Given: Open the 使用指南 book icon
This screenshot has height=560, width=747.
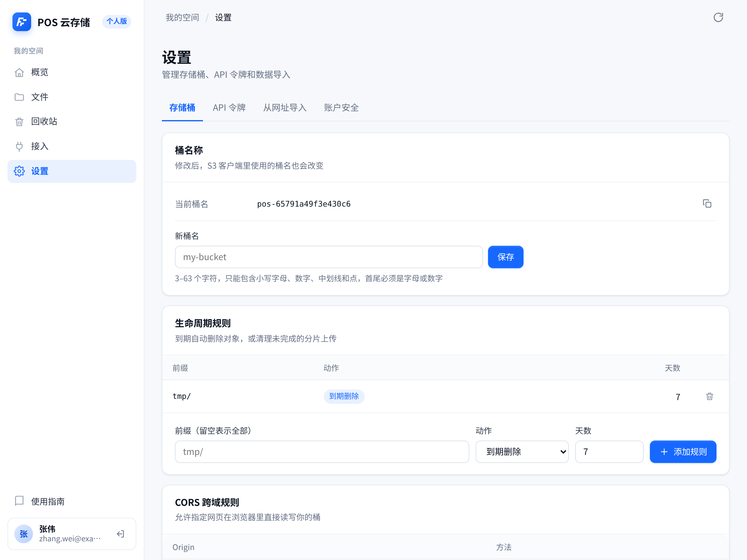Looking at the screenshot, I should (x=19, y=501).
